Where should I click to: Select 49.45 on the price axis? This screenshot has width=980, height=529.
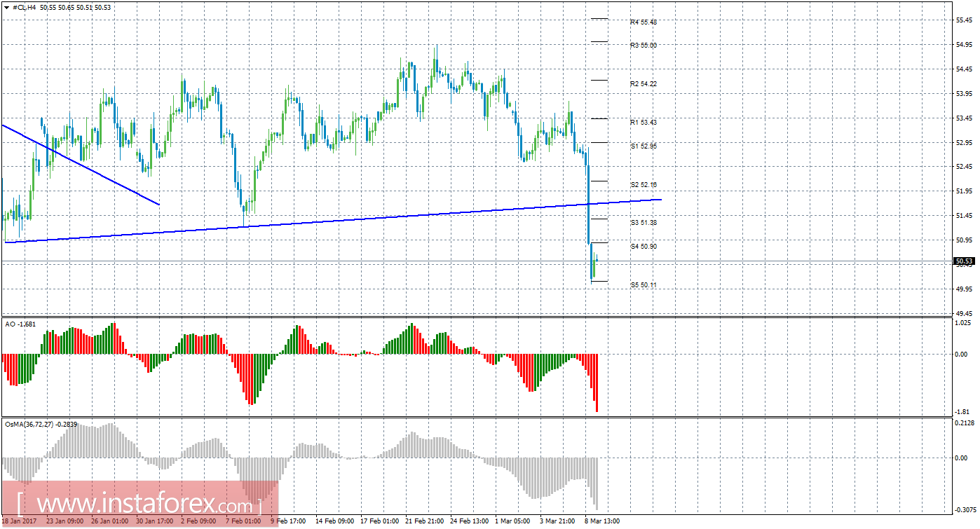click(965, 313)
